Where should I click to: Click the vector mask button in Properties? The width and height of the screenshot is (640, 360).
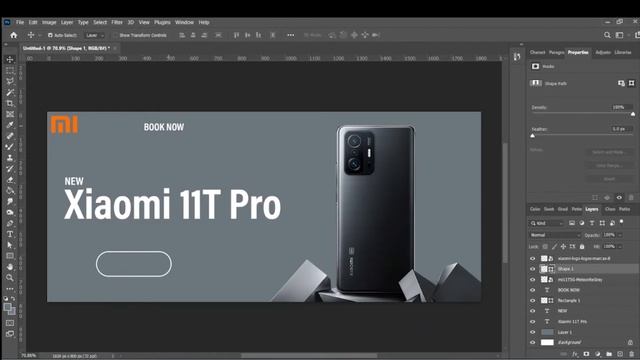coord(631,83)
